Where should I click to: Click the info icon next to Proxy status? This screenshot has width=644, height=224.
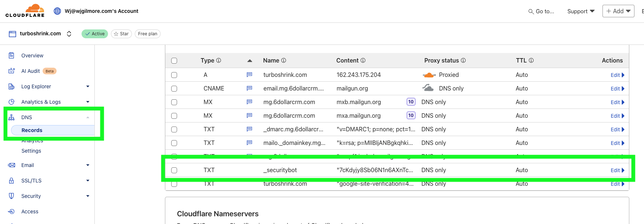tap(463, 60)
